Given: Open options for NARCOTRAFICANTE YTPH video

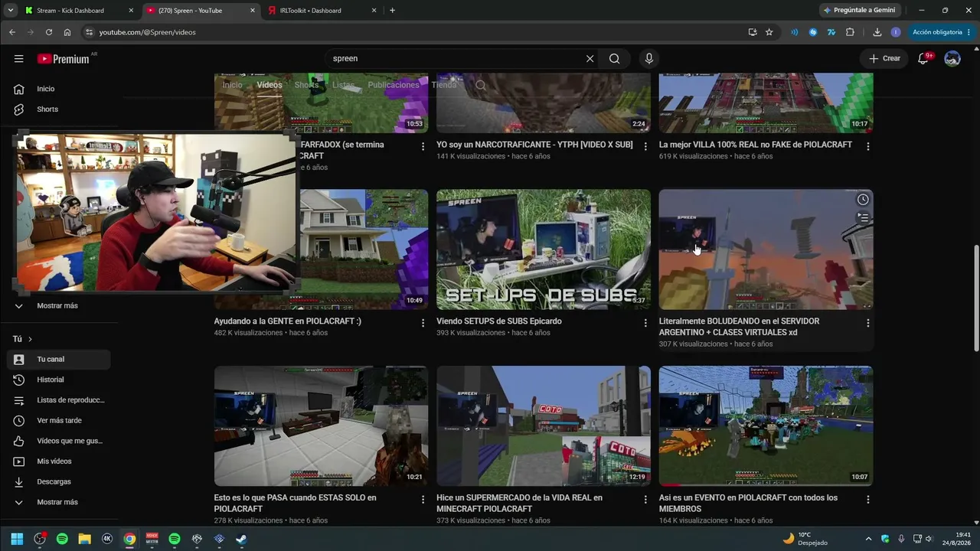Looking at the screenshot, I should click(645, 146).
